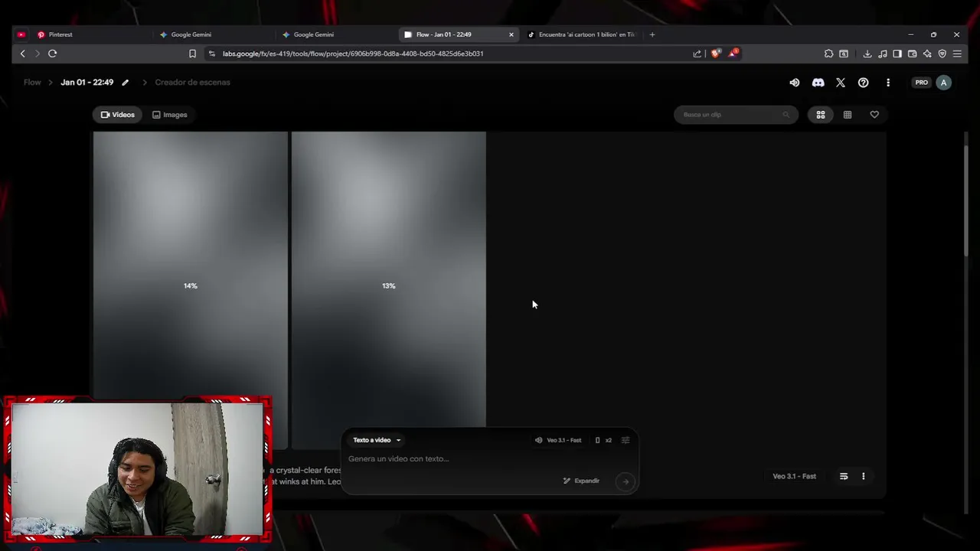Open the X (Twitter) icon

(x=841, y=83)
